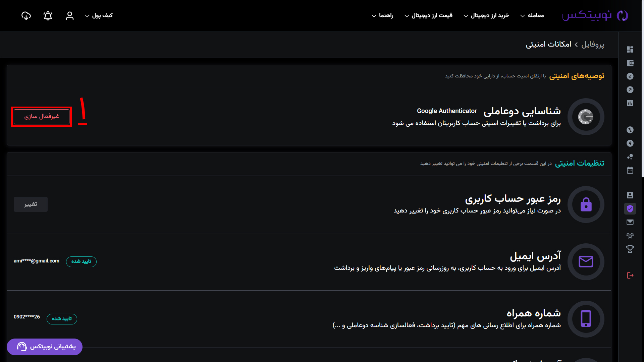
Task: Click the پروفایل breadcrumb link
Action: tap(593, 44)
